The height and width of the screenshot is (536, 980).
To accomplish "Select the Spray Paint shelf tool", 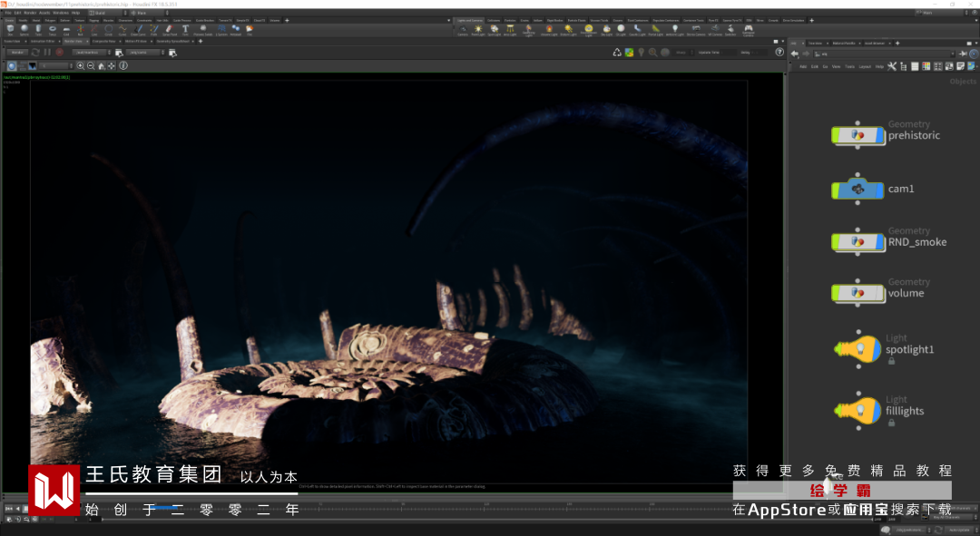I will tap(170, 29).
